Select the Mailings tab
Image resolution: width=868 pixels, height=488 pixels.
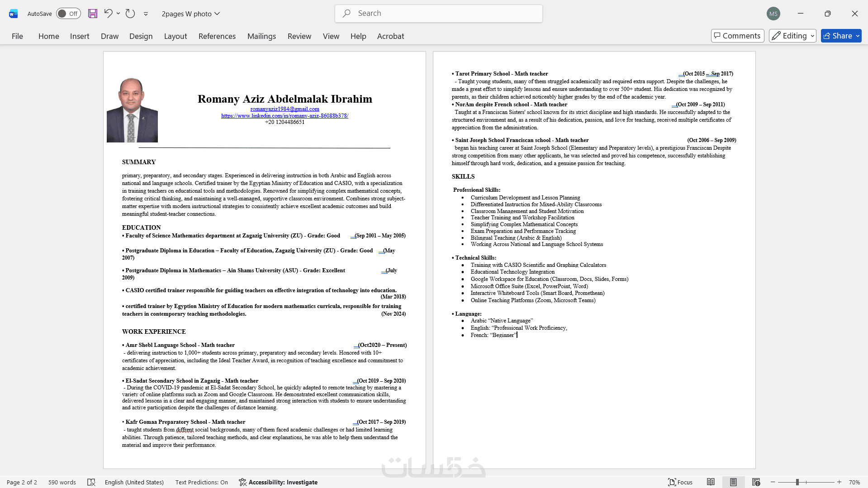261,36
